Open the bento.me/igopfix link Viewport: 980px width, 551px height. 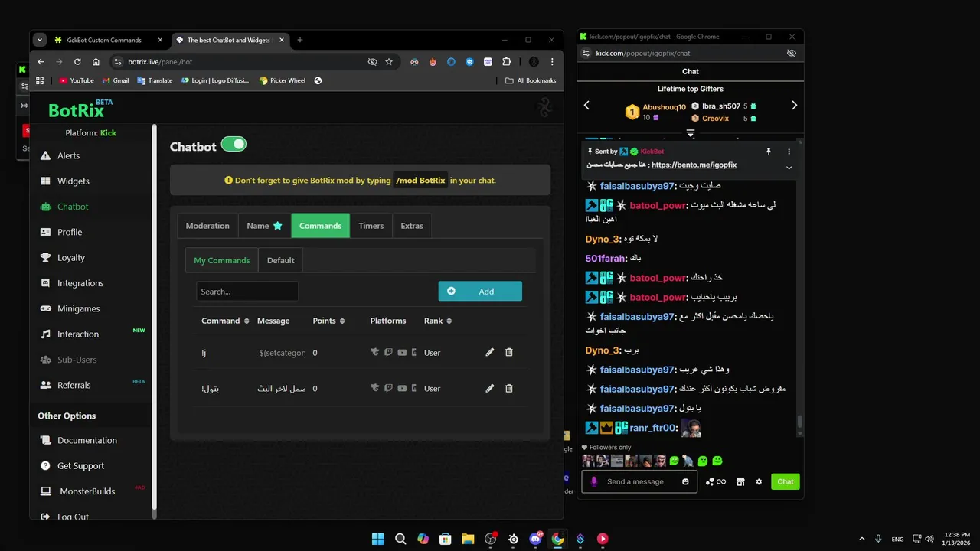pos(694,165)
